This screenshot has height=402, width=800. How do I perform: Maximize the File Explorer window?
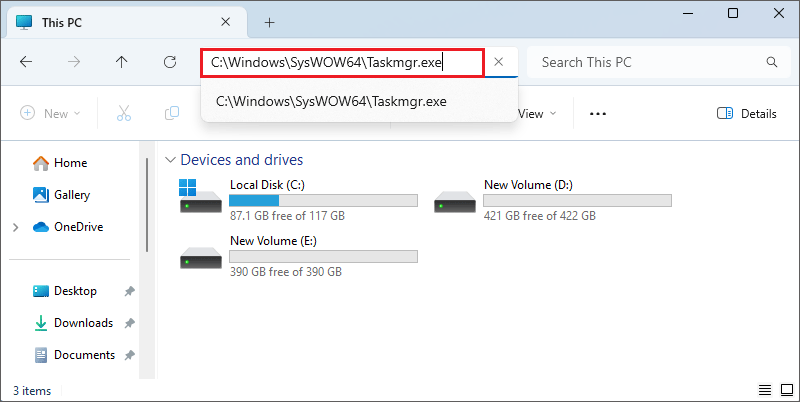point(733,13)
